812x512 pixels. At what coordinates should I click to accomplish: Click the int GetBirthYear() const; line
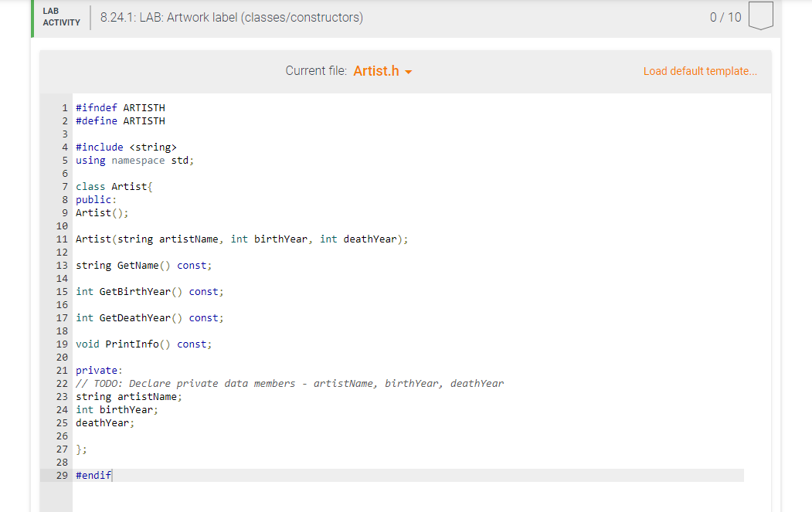pos(150,291)
